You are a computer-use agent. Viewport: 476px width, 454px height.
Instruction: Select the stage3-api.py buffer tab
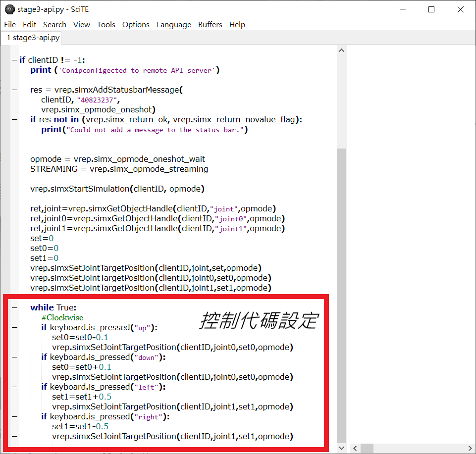click(32, 38)
